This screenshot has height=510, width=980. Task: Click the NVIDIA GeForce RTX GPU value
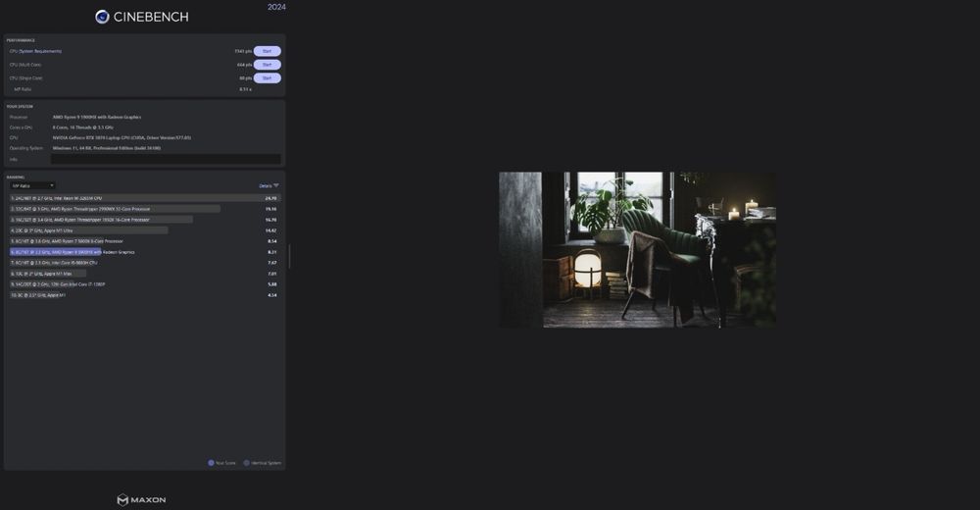click(x=122, y=137)
